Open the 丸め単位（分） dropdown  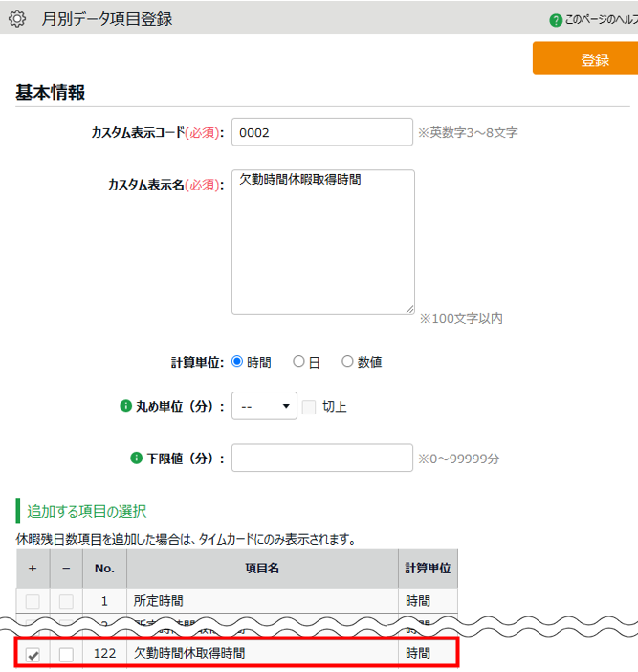click(265, 407)
